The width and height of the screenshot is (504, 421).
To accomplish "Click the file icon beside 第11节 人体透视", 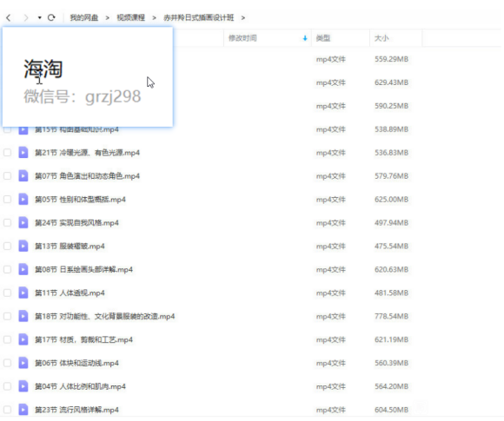I will click(x=23, y=293).
